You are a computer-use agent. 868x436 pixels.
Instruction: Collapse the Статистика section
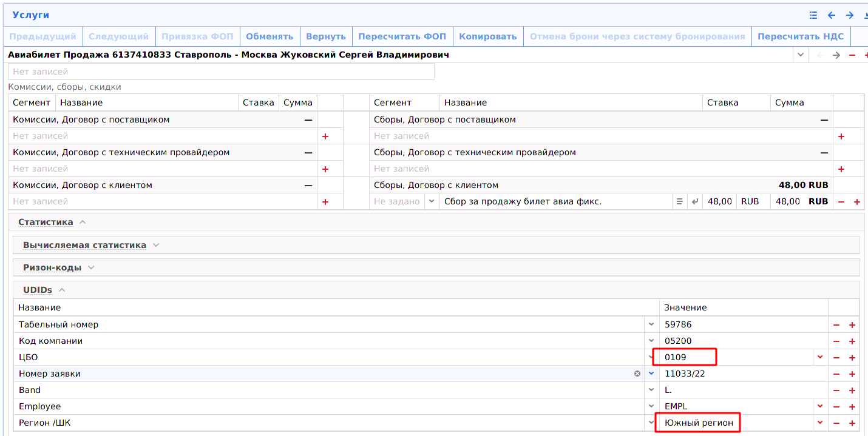pos(83,222)
